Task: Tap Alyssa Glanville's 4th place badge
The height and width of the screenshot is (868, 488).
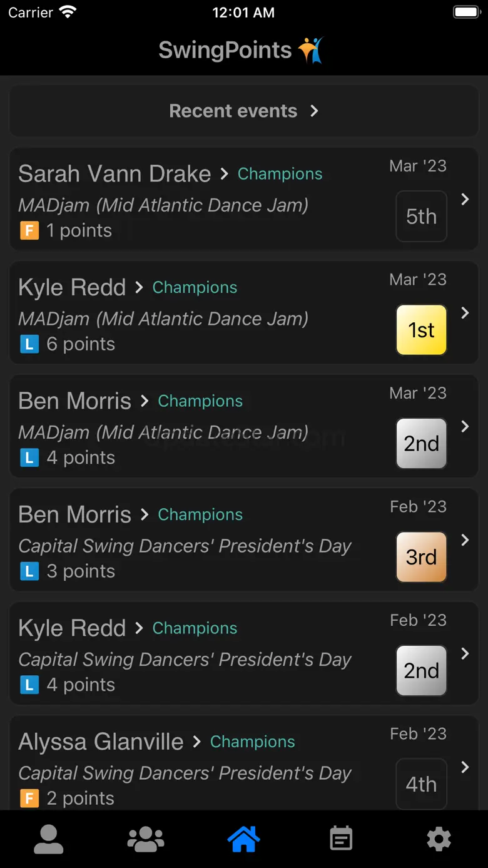Action: (x=421, y=784)
